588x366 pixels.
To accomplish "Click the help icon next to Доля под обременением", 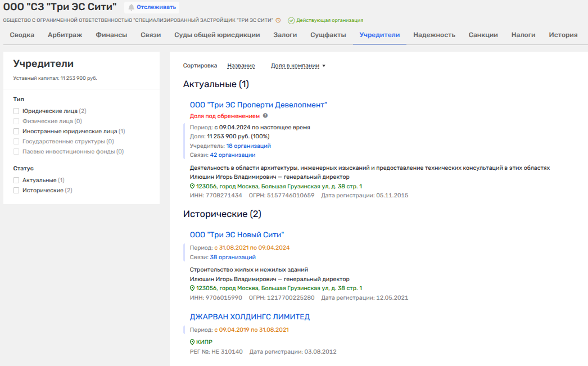I will tap(266, 116).
